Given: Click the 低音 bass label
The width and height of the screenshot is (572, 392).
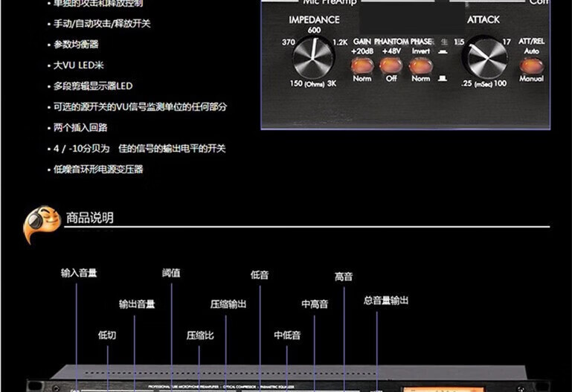Looking at the screenshot, I should [x=260, y=274].
